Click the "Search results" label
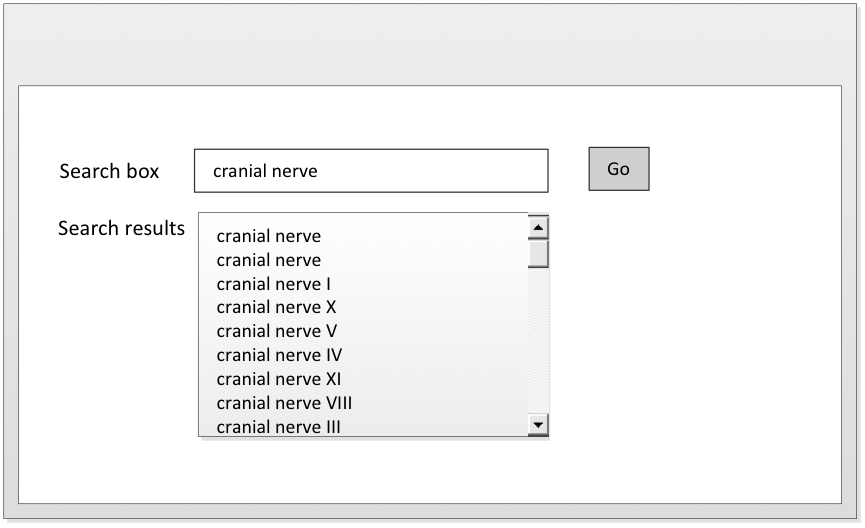 pyautogui.click(x=121, y=228)
